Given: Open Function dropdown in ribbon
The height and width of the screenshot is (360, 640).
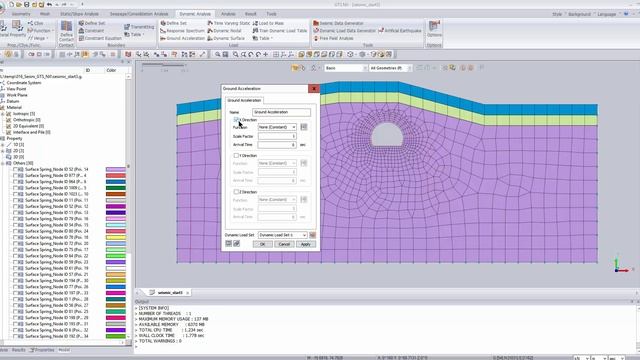Looking at the screenshot, I should pos(41,31).
